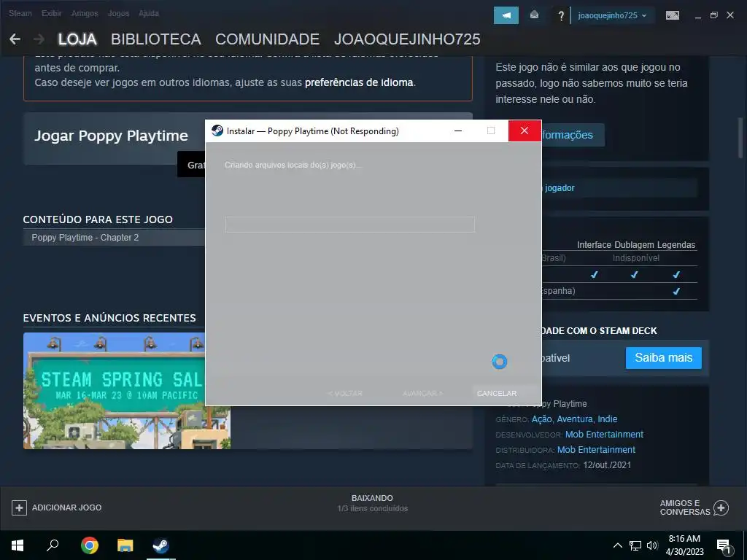Click the Interface column header
The image size is (747, 560).
[594, 245]
